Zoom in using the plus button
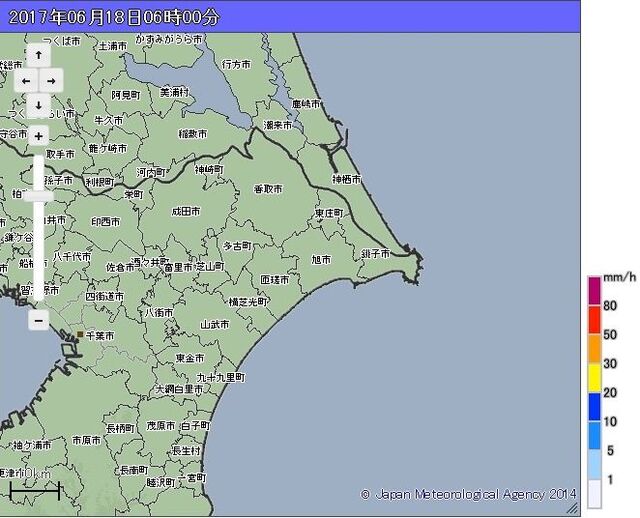 point(38,136)
